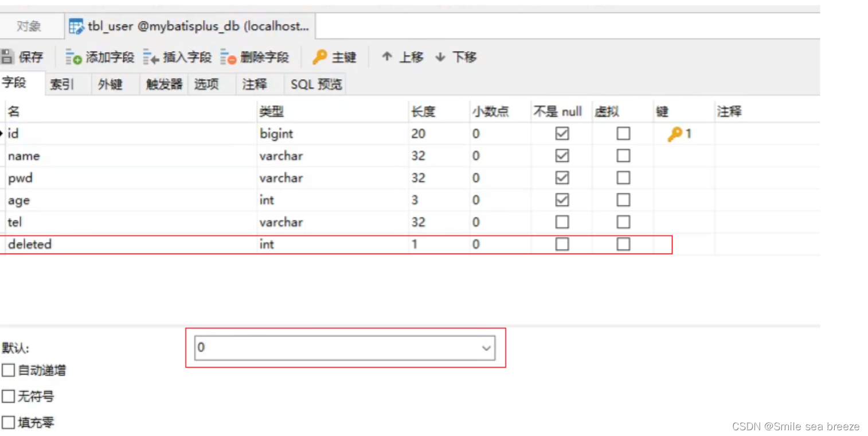Click the move up (上移) arrow icon
The width and height of the screenshot is (868, 436).
387,57
